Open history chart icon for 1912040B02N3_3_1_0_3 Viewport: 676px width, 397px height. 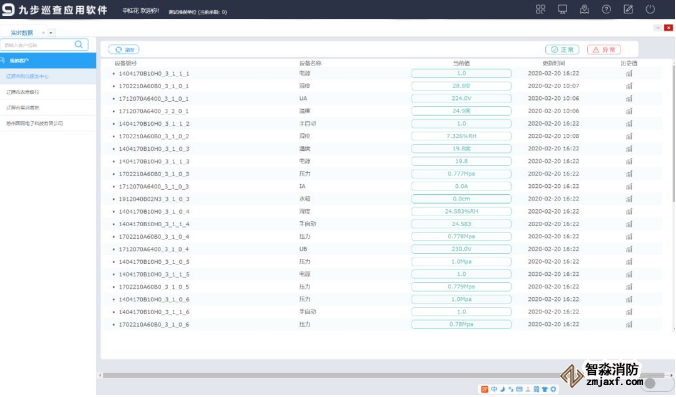(x=629, y=199)
